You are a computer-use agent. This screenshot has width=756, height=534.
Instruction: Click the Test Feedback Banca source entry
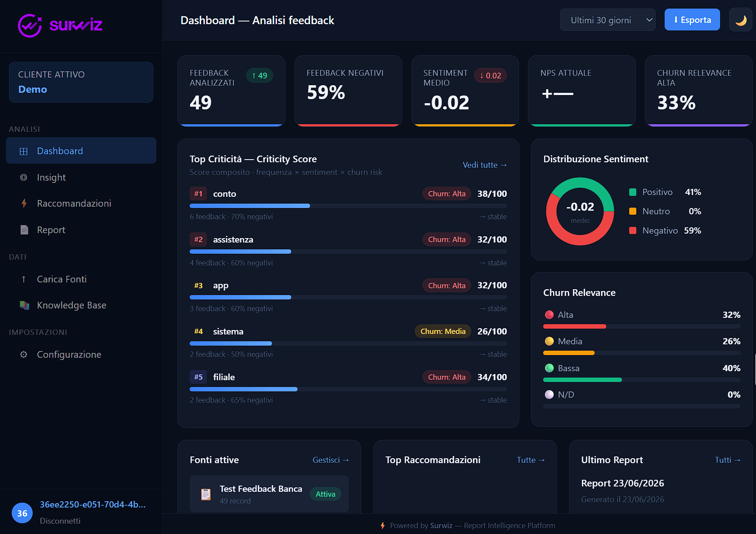tap(269, 494)
